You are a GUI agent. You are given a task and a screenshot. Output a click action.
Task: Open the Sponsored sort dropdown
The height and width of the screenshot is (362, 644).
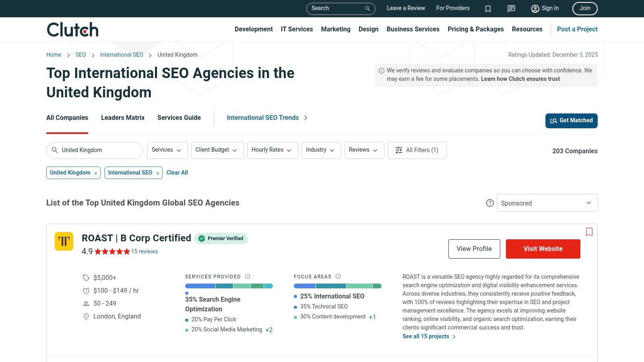(x=547, y=203)
